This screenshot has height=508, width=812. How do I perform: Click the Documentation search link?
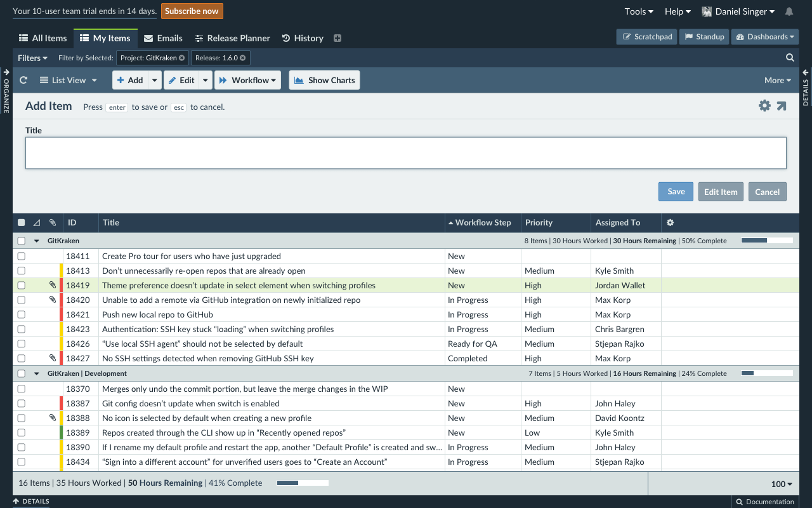pyautogui.click(x=764, y=502)
